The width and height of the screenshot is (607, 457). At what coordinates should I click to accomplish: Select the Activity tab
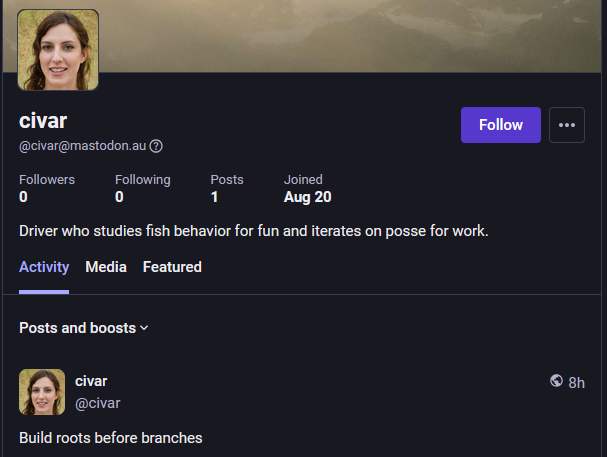point(44,267)
